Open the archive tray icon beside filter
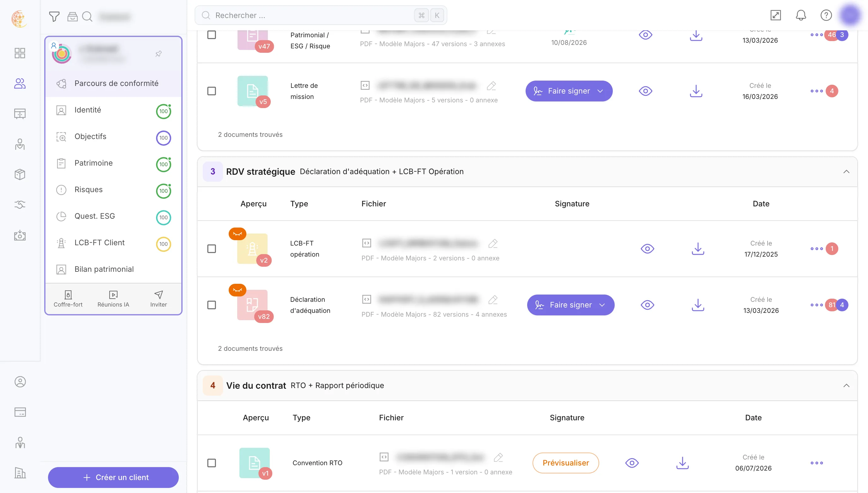The height and width of the screenshot is (493, 868). pyautogui.click(x=72, y=16)
